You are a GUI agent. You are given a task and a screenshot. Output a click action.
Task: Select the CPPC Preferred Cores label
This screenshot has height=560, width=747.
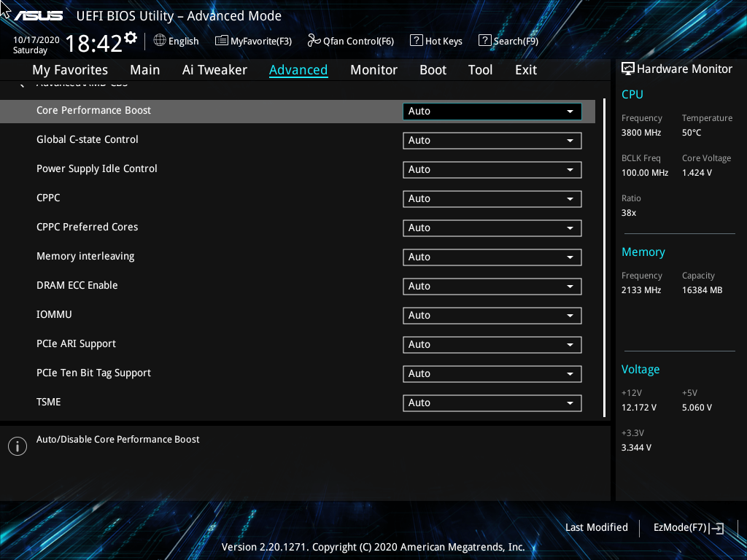click(x=88, y=227)
